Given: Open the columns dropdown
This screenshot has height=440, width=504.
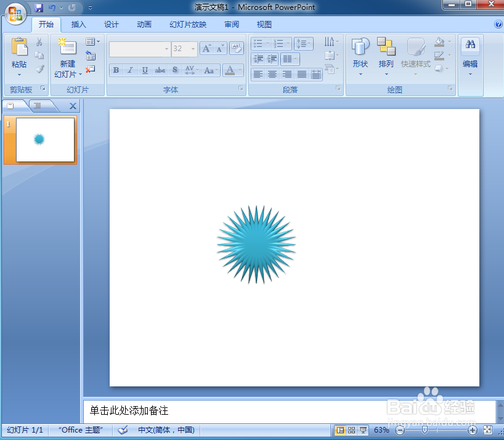Looking at the screenshot, I should [x=290, y=59].
